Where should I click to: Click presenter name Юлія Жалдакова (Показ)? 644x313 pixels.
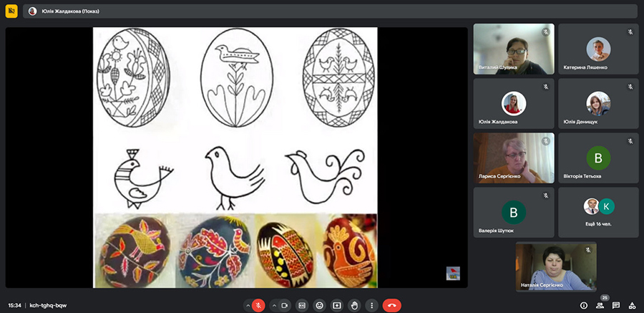click(x=70, y=11)
